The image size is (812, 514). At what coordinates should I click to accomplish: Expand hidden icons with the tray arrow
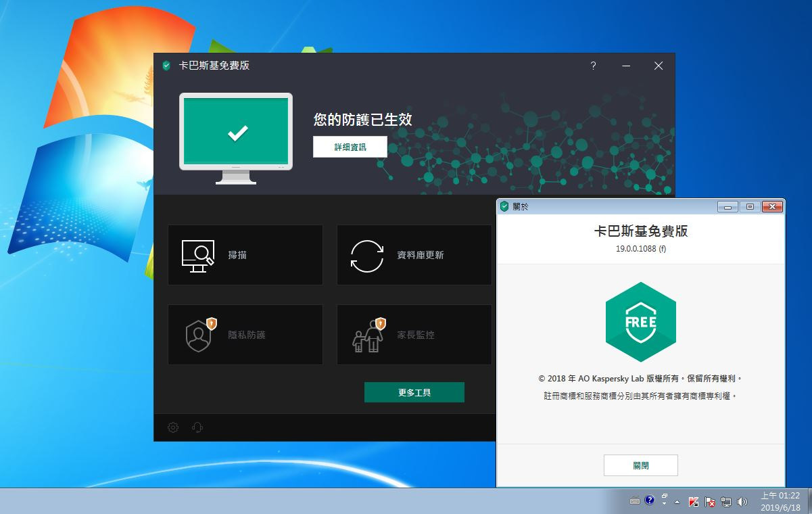tap(677, 502)
